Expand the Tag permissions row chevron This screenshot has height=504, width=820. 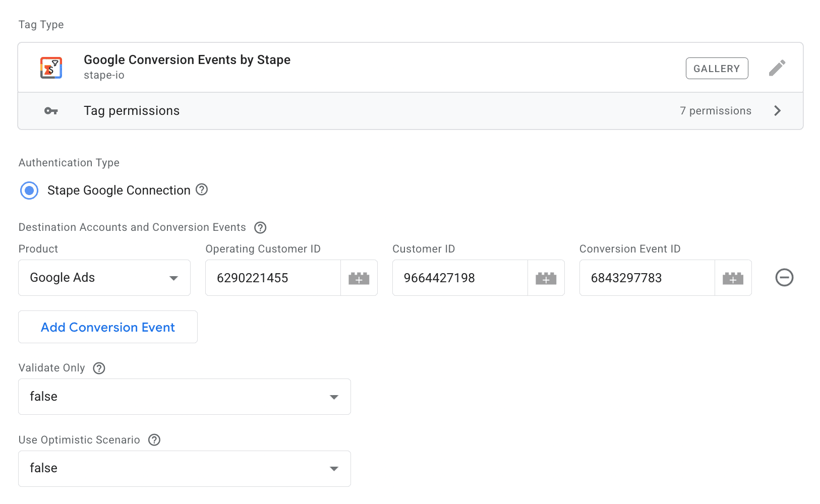(777, 111)
